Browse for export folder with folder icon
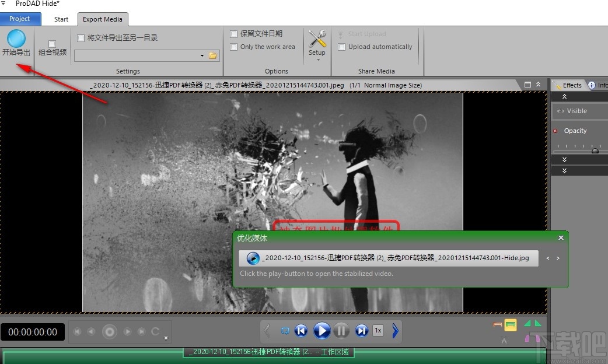608x364 pixels. [212, 56]
